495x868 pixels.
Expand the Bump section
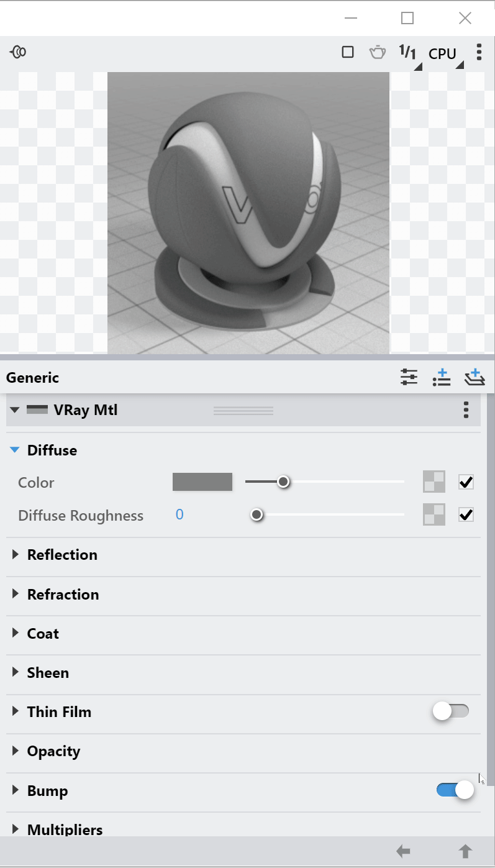tap(16, 790)
